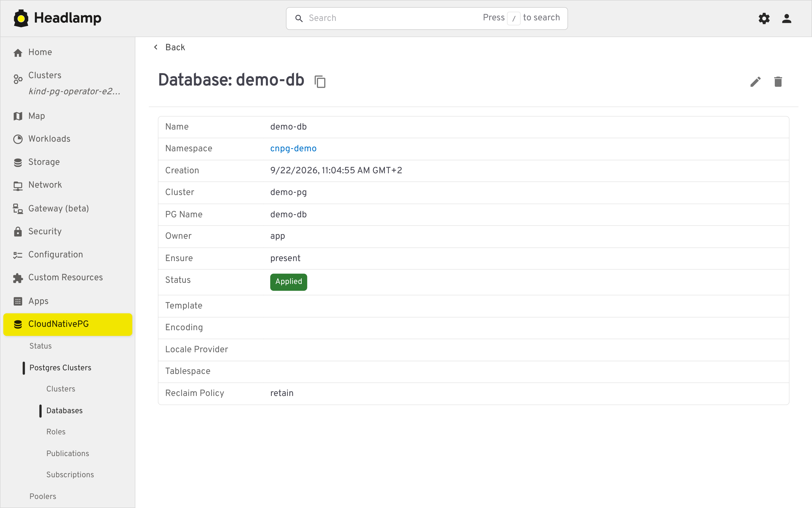This screenshot has height=508, width=812.
Task: Click the Gateway (beta) icon
Action: coord(18,209)
